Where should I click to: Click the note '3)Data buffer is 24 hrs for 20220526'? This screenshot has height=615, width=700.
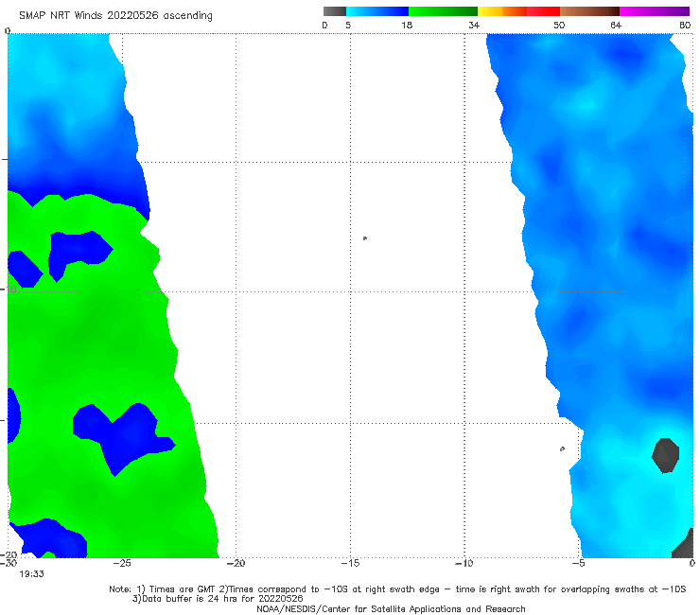218,599
